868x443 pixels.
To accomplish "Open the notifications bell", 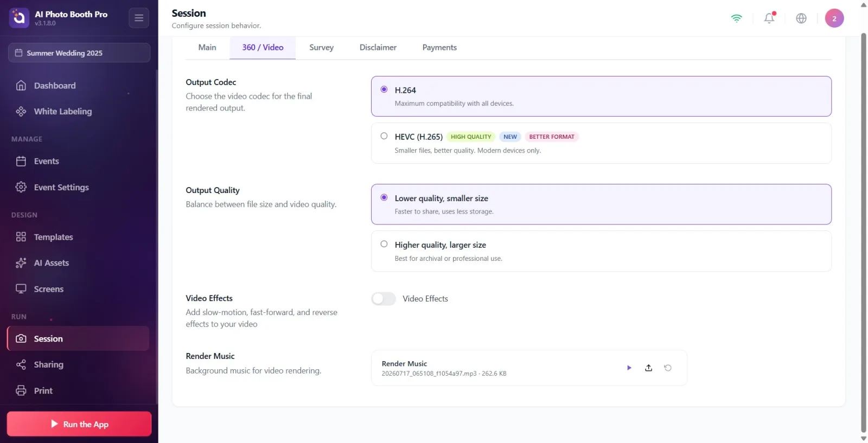I will pyautogui.click(x=769, y=18).
